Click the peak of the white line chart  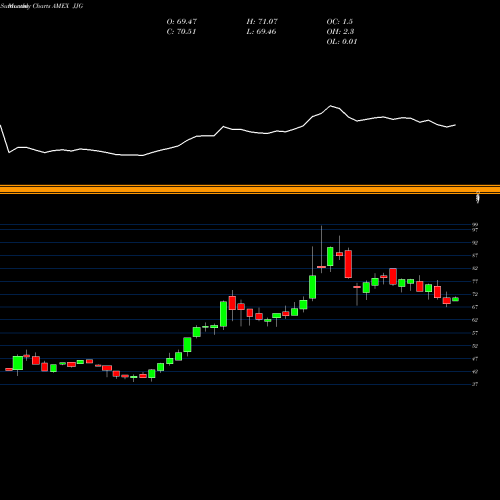331,106
